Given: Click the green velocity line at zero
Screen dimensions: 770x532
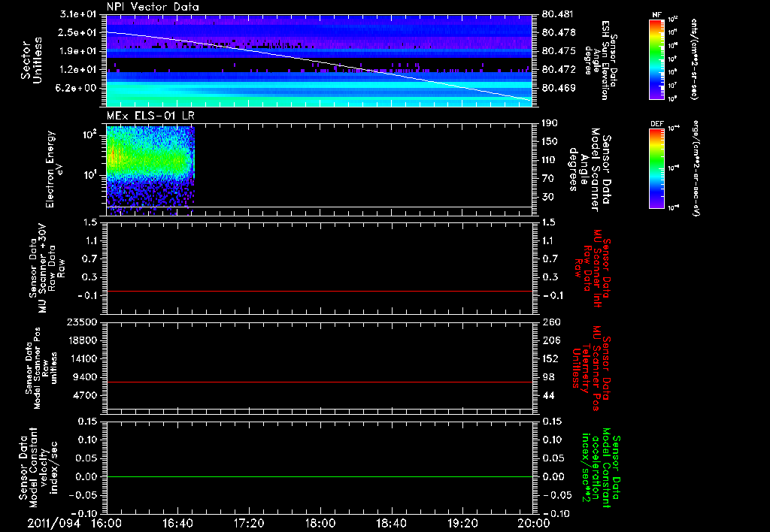Looking at the screenshot, I should pyautogui.click(x=319, y=476).
